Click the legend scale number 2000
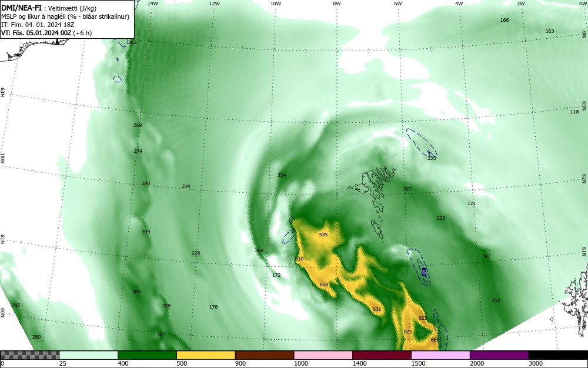This screenshot has height=368, width=588. click(477, 363)
